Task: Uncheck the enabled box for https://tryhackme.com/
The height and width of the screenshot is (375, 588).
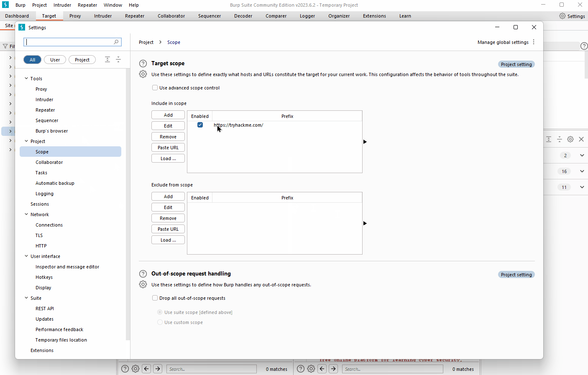Action: [200, 125]
